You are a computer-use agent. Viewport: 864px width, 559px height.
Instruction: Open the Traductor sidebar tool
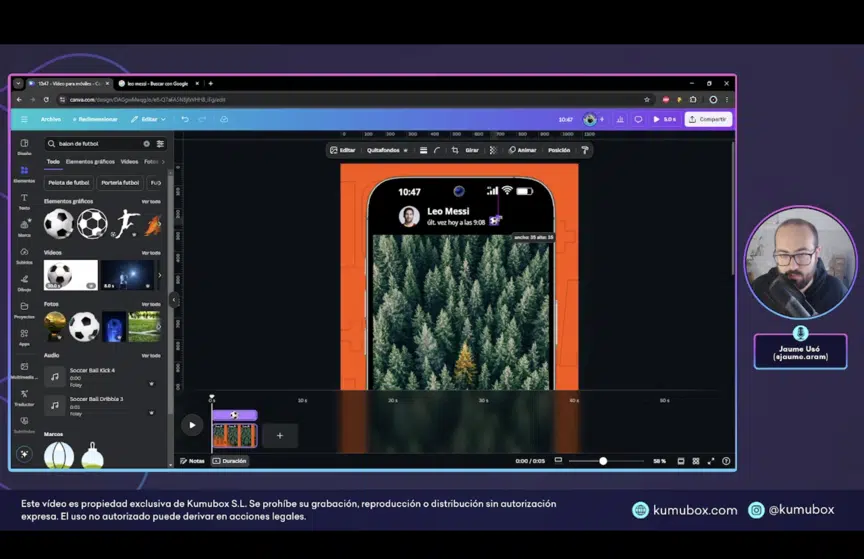pos(24,397)
